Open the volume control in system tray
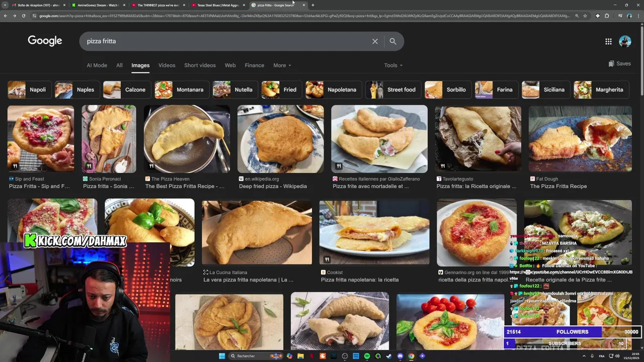The image size is (644, 362). pos(617,356)
